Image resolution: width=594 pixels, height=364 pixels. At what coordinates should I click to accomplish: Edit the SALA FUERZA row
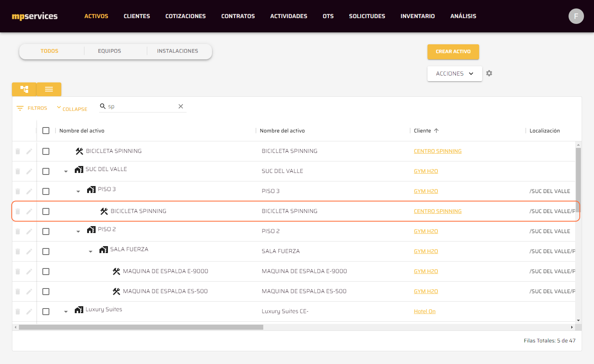click(29, 252)
